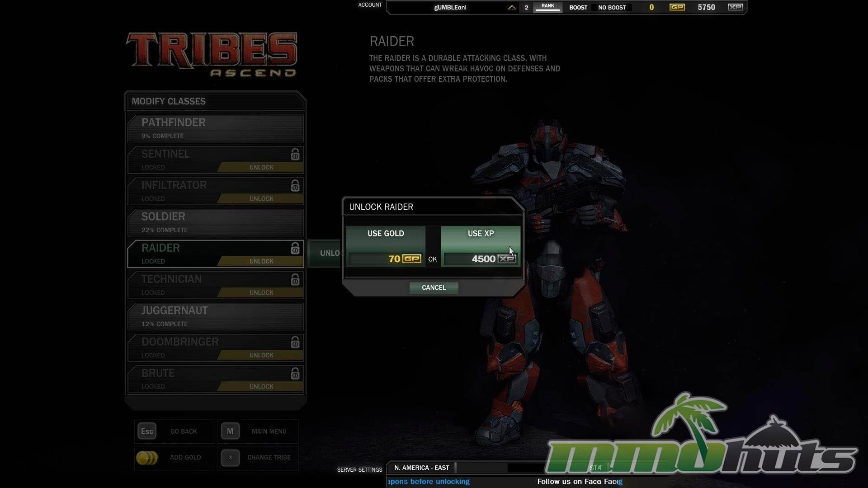This screenshot has height=488, width=868.
Task: Click the lock icon on Infiltrator row
Action: click(295, 186)
